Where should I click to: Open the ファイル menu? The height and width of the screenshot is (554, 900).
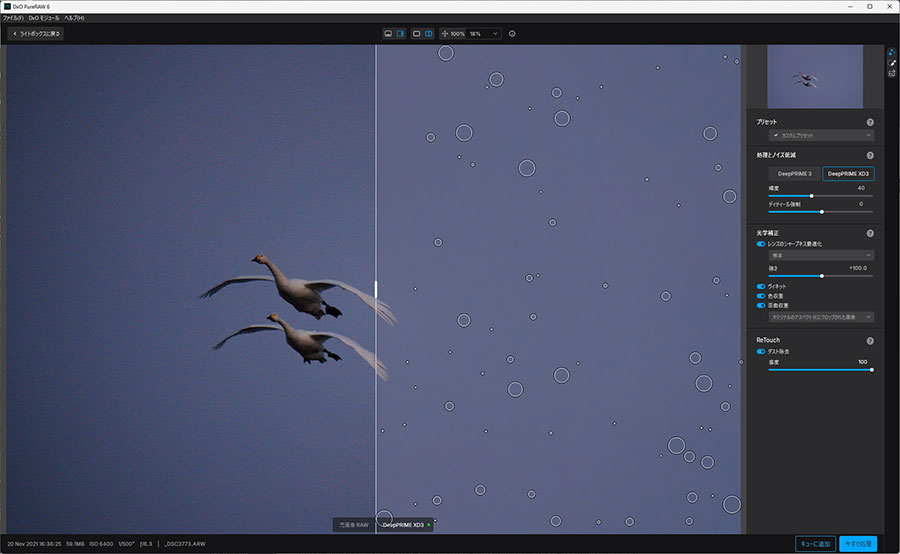coord(13,18)
